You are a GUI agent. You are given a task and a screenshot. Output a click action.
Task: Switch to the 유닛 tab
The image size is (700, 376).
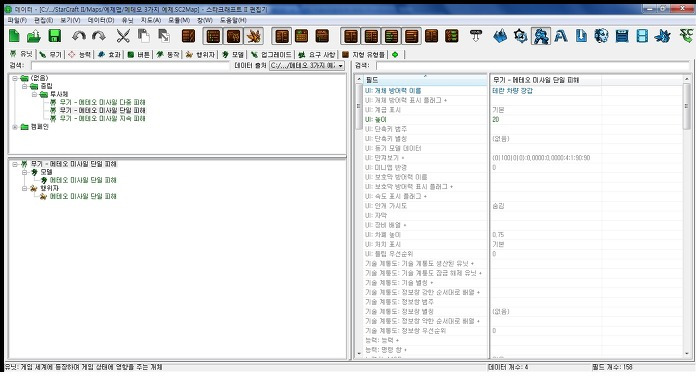click(x=21, y=54)
